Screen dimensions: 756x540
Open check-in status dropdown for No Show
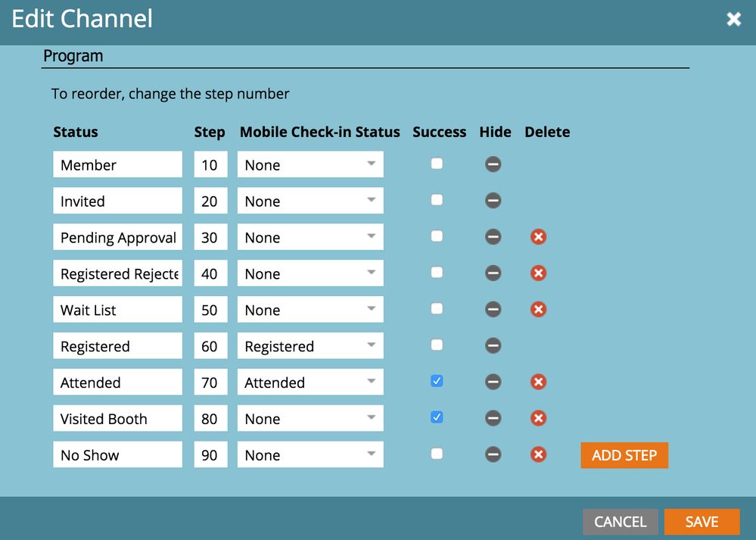coord(310,454)
